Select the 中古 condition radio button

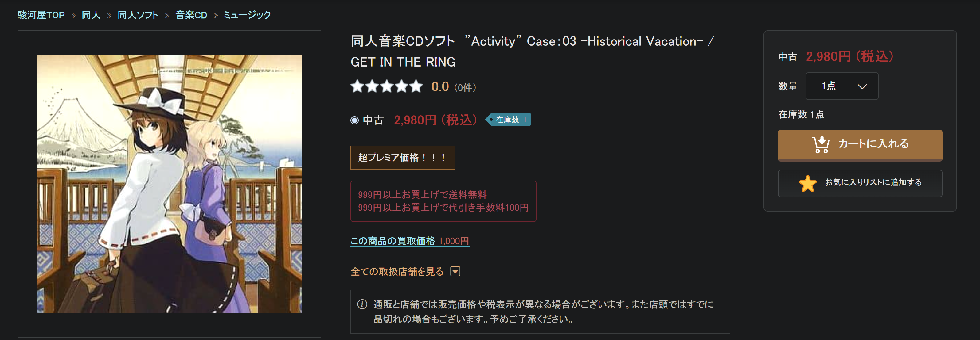tap(355, 120)
